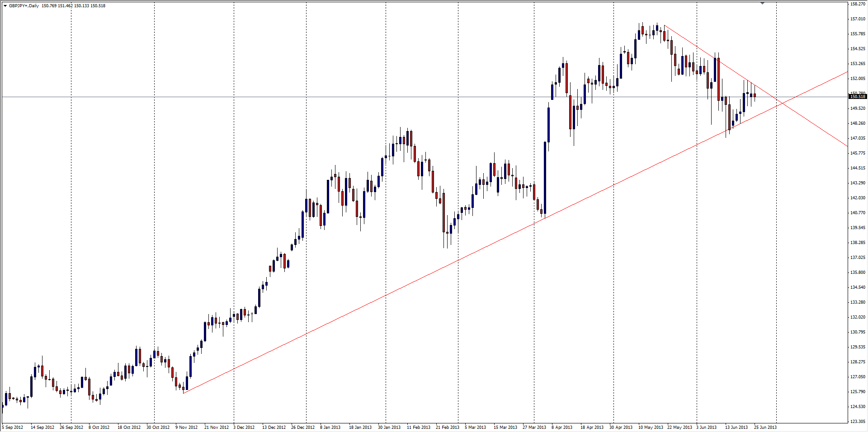Click the 134.540 price scale label
This screenshot has height=432, width=868.
tap(858, 287)
